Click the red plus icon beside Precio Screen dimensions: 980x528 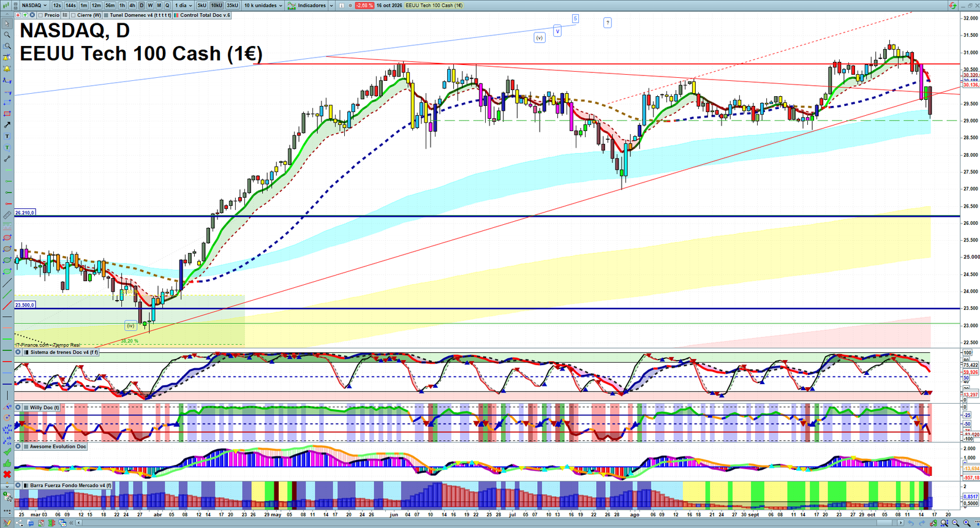pyautogui.click(x=18, y=15)
